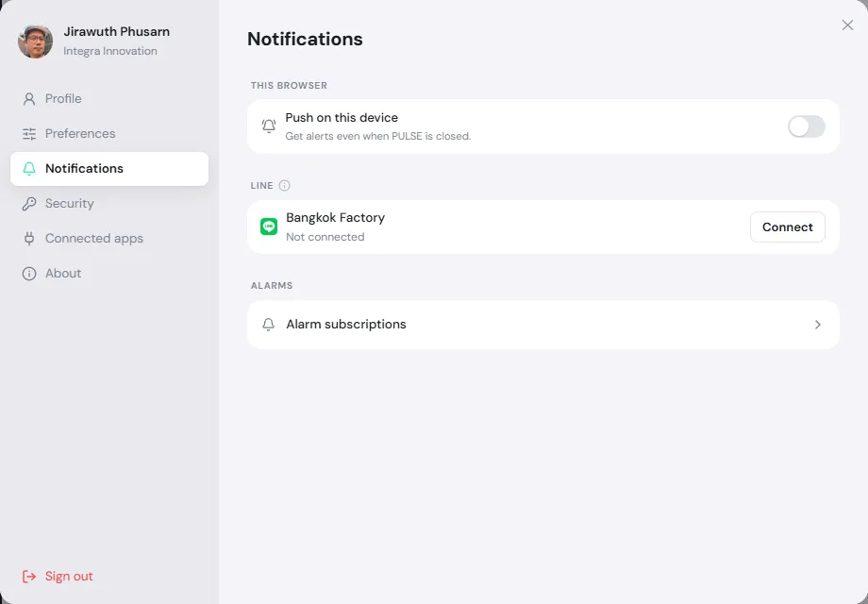
Task: Click the Push on this device label
Action: tap(342, 118)
